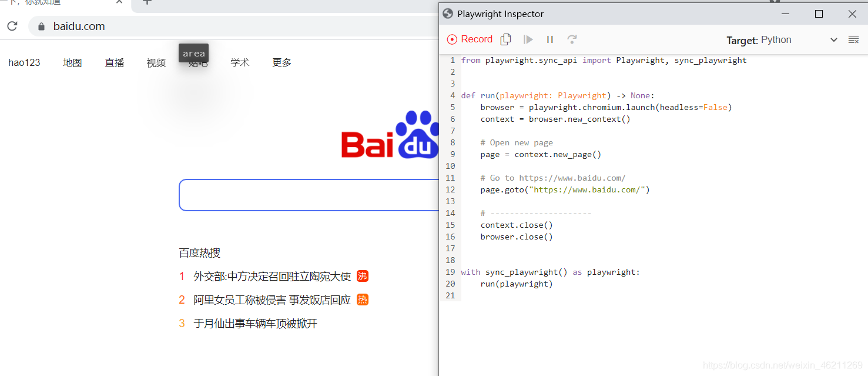Click the Baidu logo
This screenshot has width=868, height=376.
(x=390, y=135)
